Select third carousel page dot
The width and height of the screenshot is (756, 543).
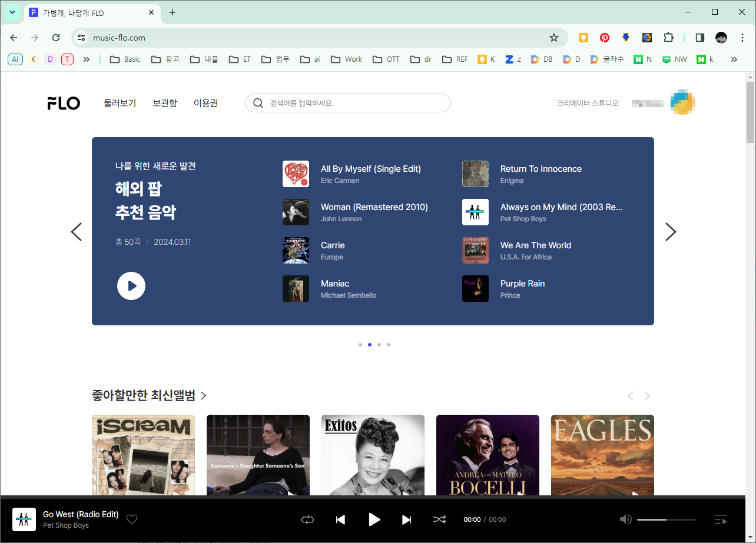point(379,345)
